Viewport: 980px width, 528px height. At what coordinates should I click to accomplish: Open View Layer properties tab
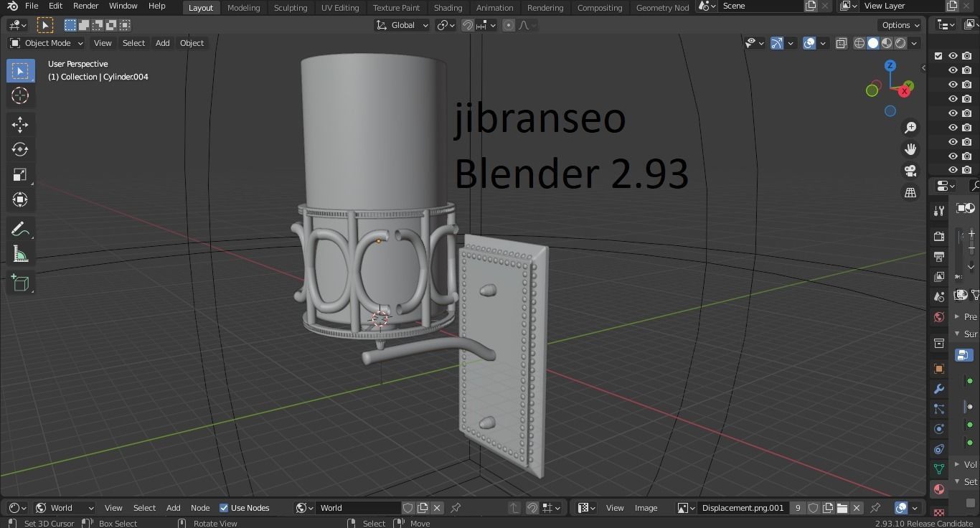click(x=939, y=276)
